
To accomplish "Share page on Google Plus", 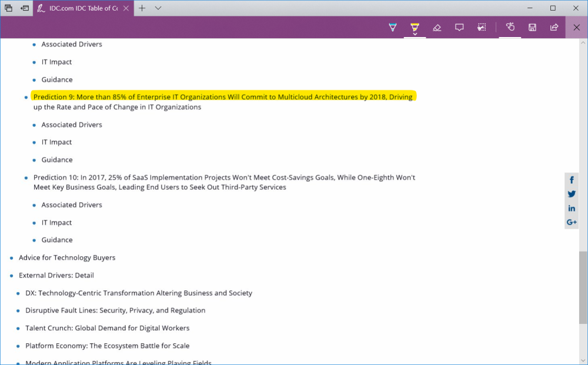I will [x=572, y=222].
